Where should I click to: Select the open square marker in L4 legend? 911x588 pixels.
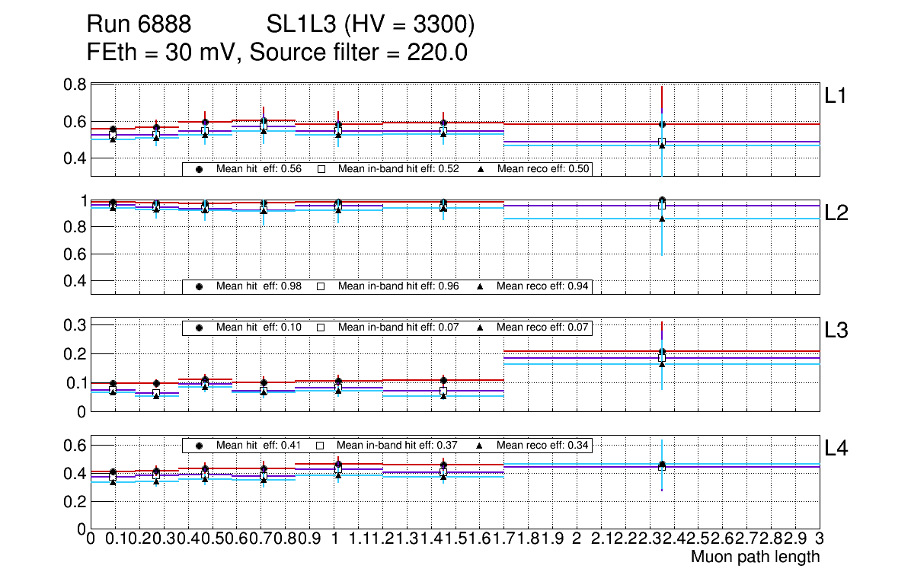tap(321, 445)
